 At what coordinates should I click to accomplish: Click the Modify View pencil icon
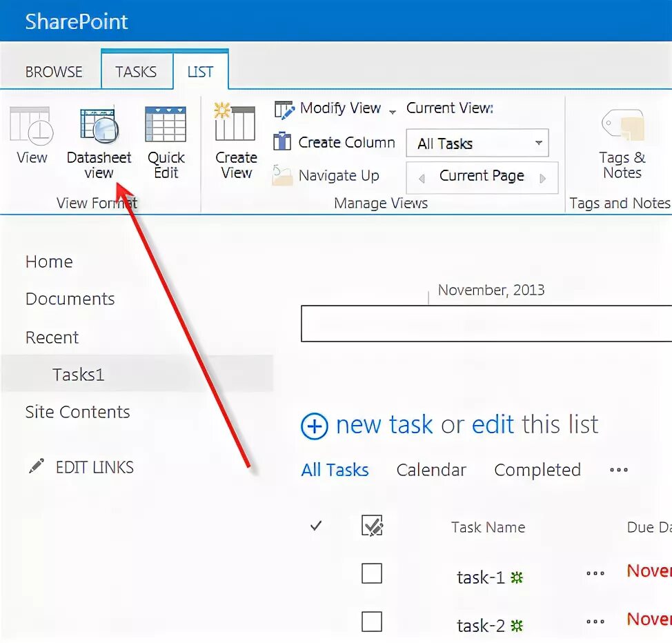point(284,109)
